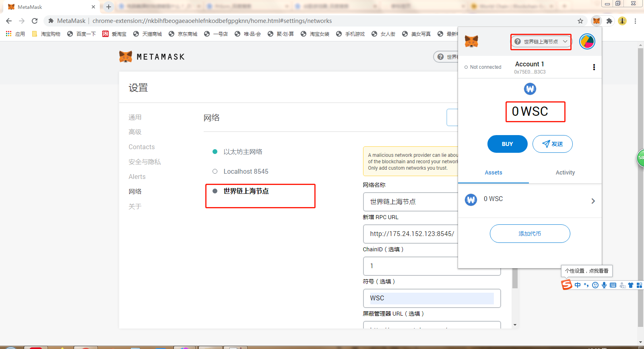Screen dimensions: 644x349
Task: Open the 百度一下 bookmark
Action: click(x=82, y=34)
